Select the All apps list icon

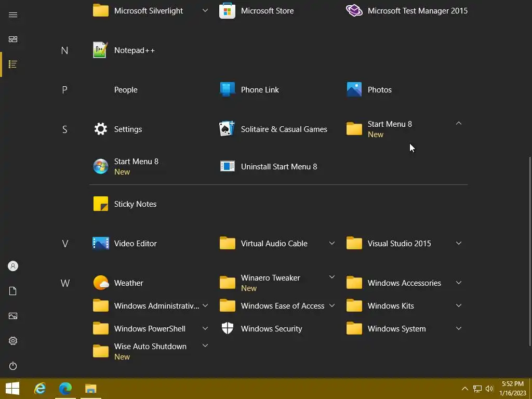pos(13,64)
